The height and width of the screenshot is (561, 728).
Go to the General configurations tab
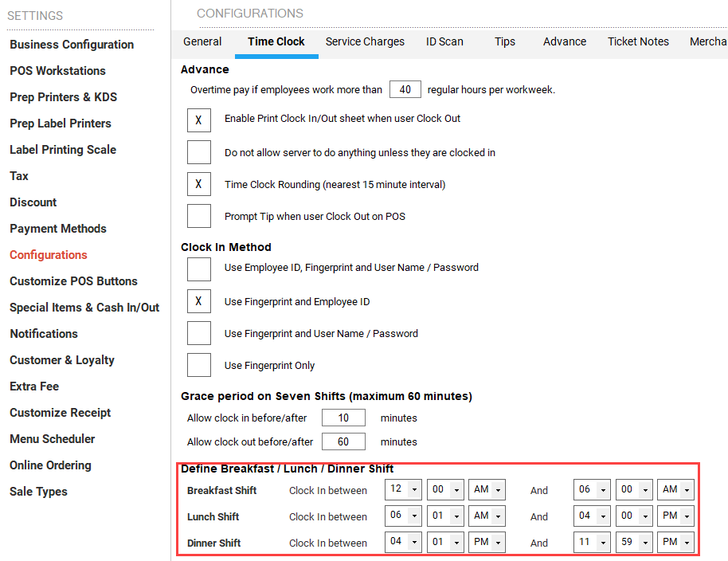click(x=202, y=41)
